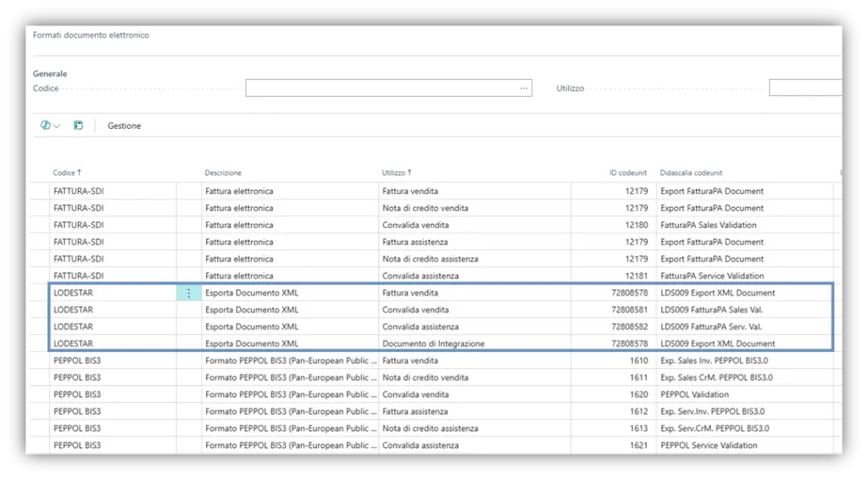The image size is (868, 480).
Task: Click the ellipsis lookup in Codice field
Action: [524, 88]
